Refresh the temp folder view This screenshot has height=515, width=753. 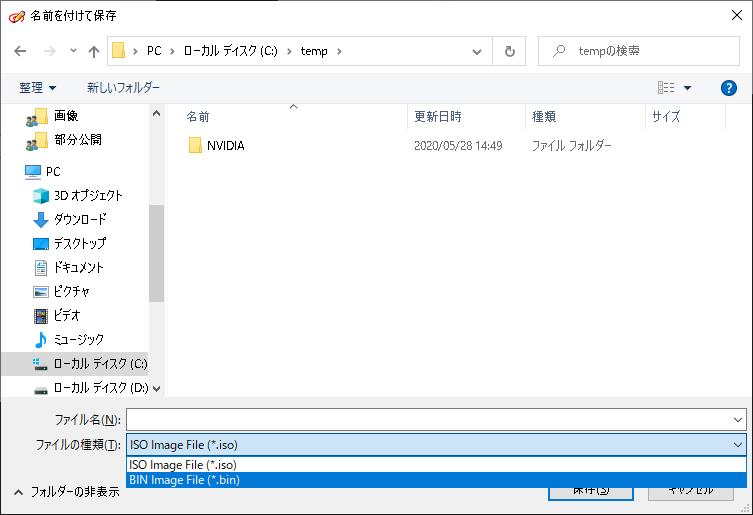click(x=510, y=51)
